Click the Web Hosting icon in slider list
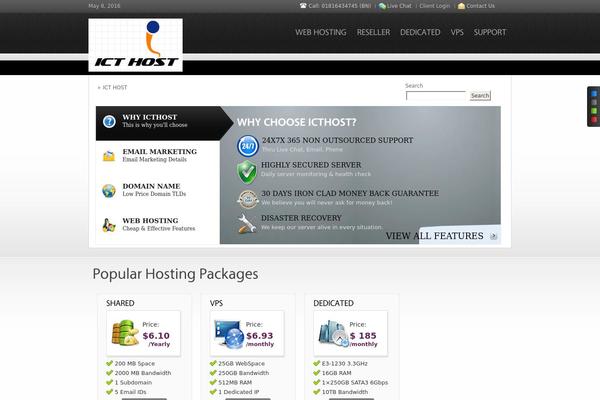Screen dimensions: 600x400 click(x=109, y=225)
